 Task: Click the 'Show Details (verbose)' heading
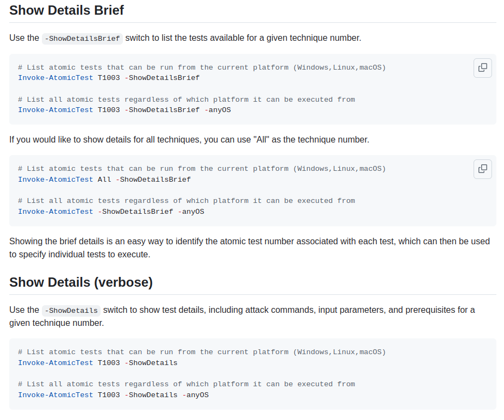(81, 282)
